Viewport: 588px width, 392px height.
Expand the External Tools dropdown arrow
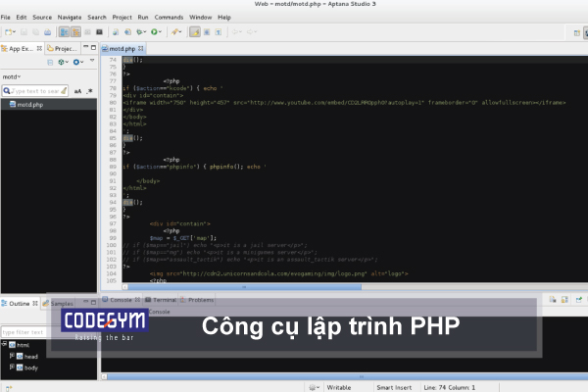coord(180,32)
